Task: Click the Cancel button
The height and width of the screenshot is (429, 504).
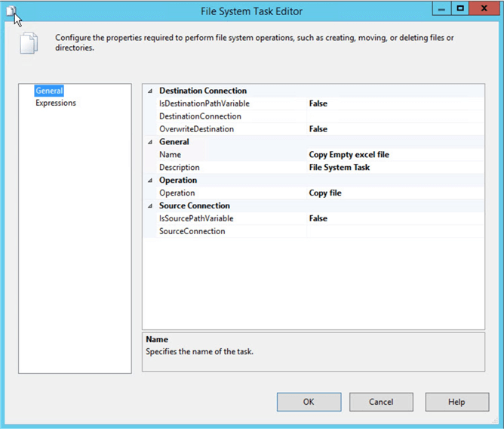Action: point(381,402)
